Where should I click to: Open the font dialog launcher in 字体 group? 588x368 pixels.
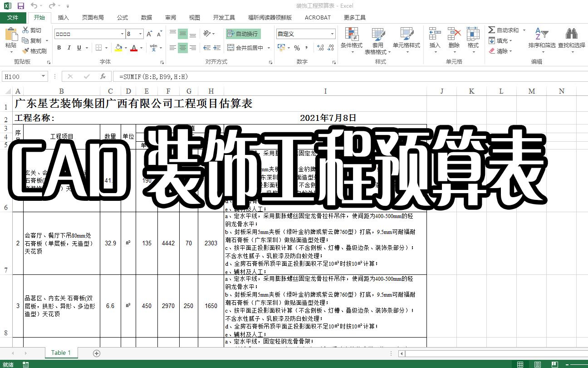click(x=162, y=62)
